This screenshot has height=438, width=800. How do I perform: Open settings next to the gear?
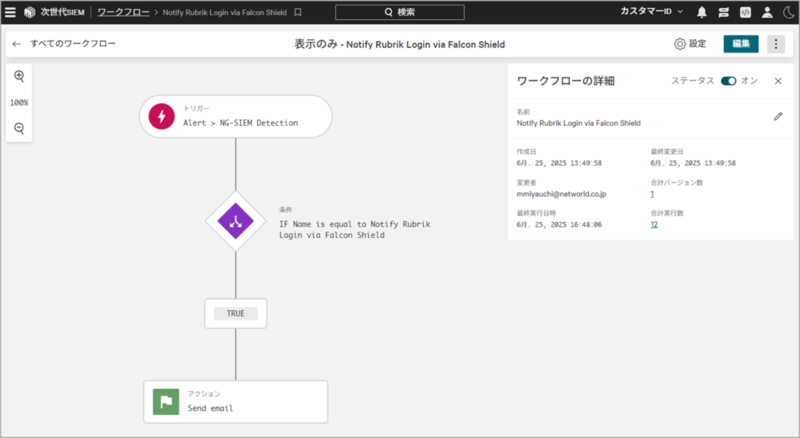click(x=690, y=44)
